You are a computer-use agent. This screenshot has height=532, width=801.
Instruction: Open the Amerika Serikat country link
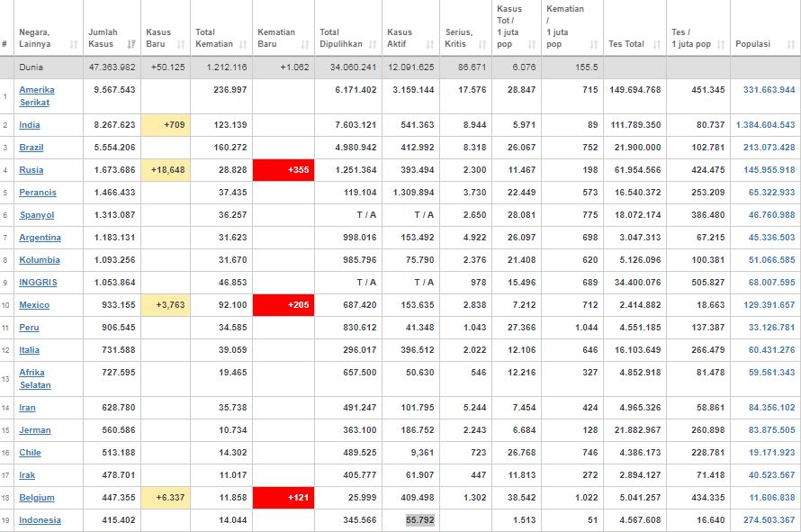pos(36,96)
